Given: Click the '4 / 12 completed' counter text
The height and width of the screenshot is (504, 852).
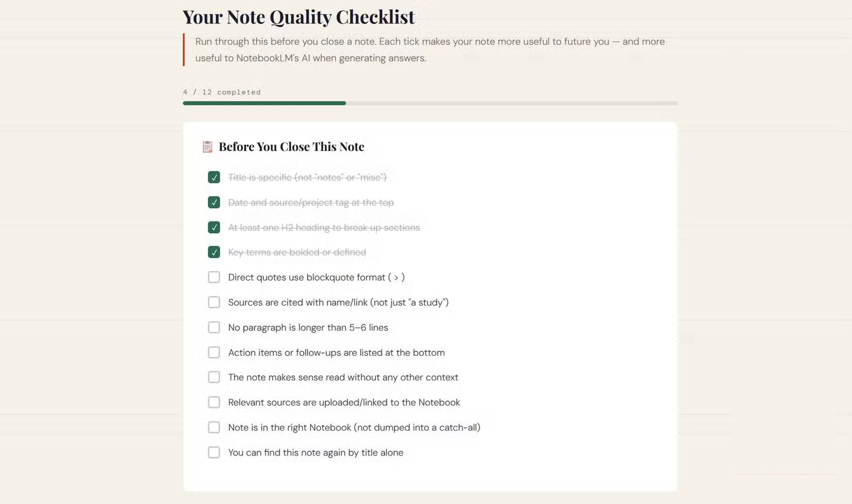Looking at the screenshot, I should point(222,92).
